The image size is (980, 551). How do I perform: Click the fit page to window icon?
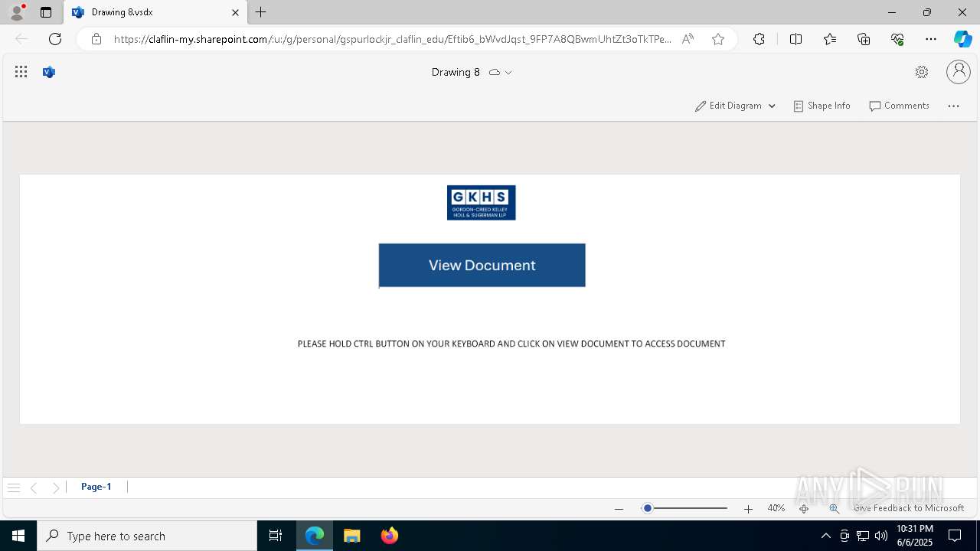pos(804,509)
